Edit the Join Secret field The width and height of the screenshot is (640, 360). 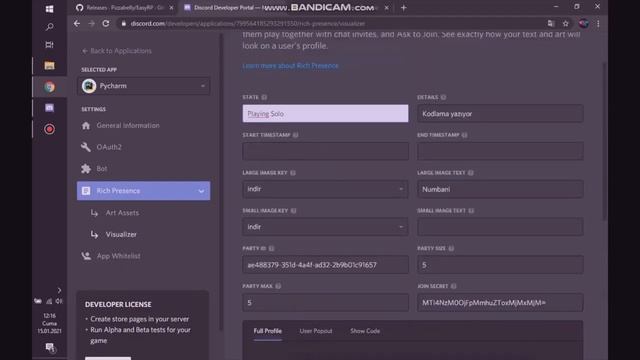(x=500, y=302)
